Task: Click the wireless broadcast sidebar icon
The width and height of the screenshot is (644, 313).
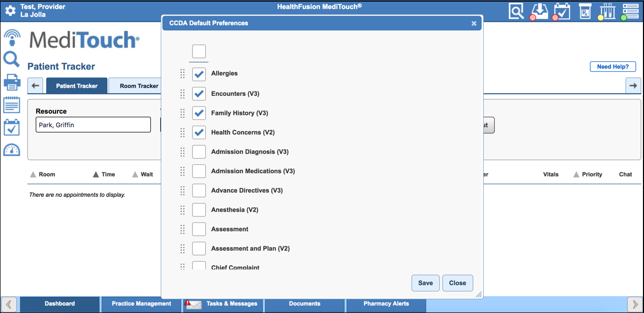Action: pos(12,38)
